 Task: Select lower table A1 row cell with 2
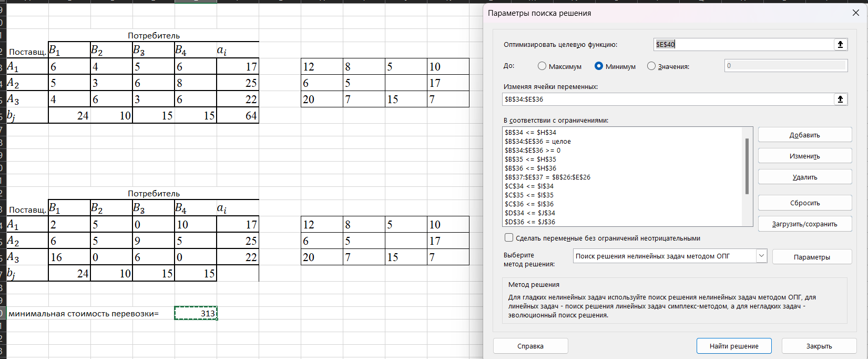click(x=69, y=224)
